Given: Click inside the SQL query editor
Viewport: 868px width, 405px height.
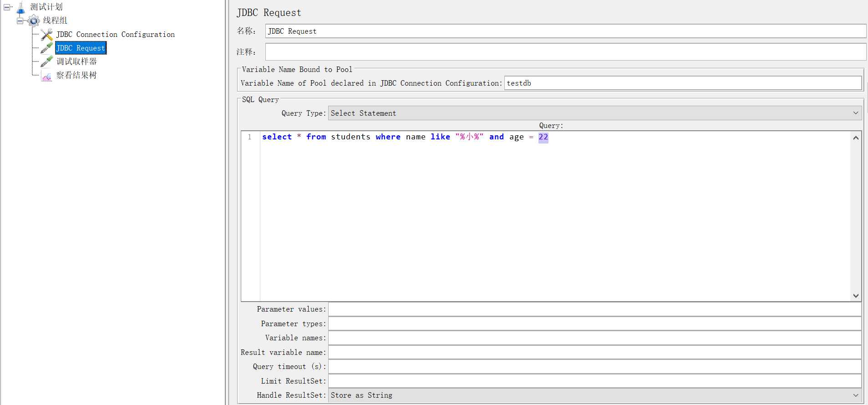Looking at the screenshot, I should coord(555,216).
